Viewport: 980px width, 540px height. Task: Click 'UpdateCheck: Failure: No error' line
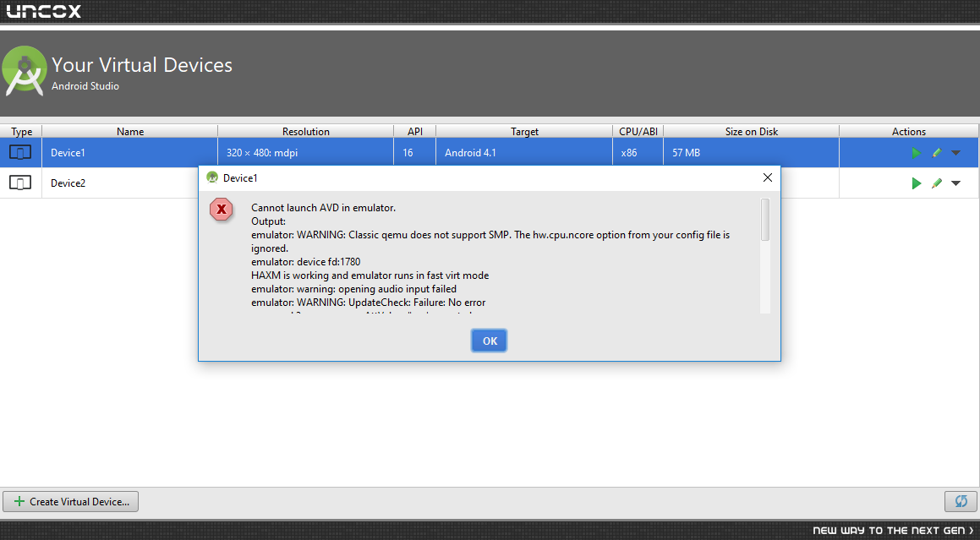[x=368, y=303]
